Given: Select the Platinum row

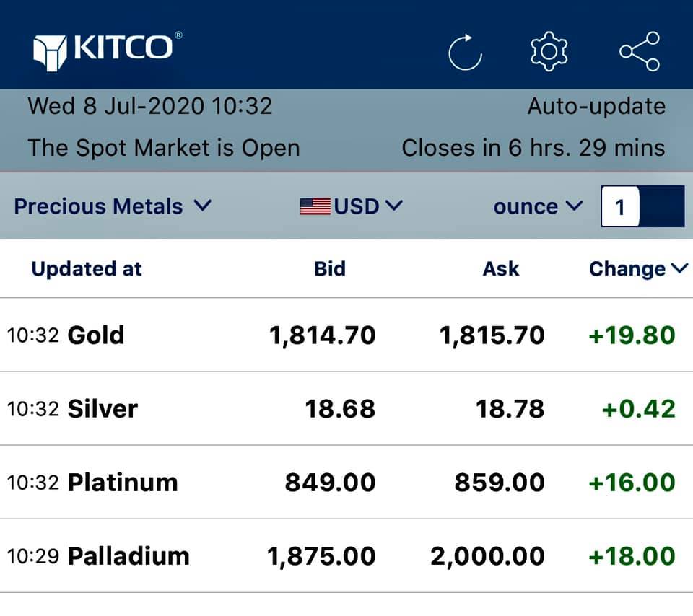Looking at the screenshot, I should coord(123,483).
